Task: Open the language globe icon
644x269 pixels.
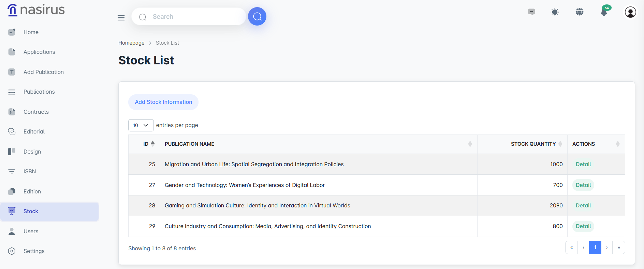Action: point(579,12)
